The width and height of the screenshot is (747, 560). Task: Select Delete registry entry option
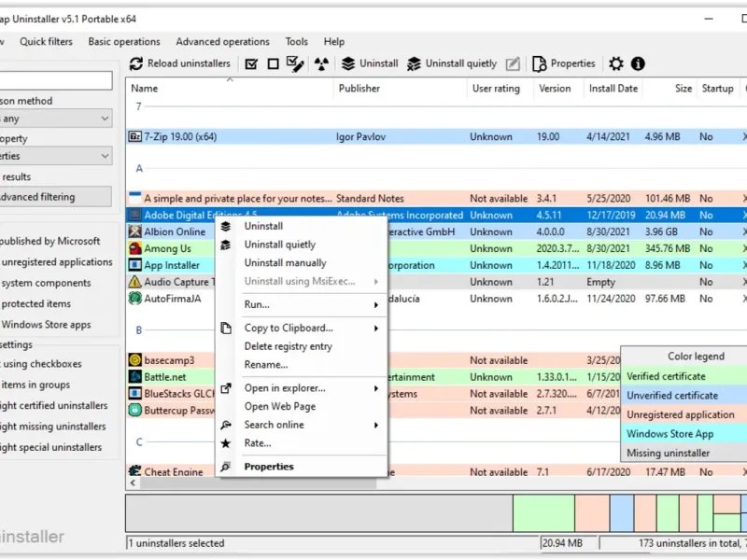(289, 346)
